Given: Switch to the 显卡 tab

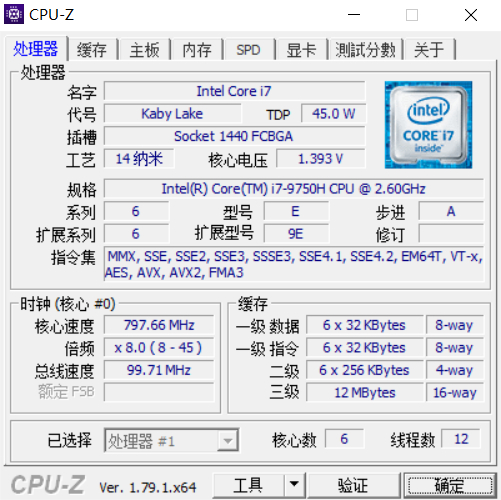Looking at the screenshot, I should pos(301,50).
